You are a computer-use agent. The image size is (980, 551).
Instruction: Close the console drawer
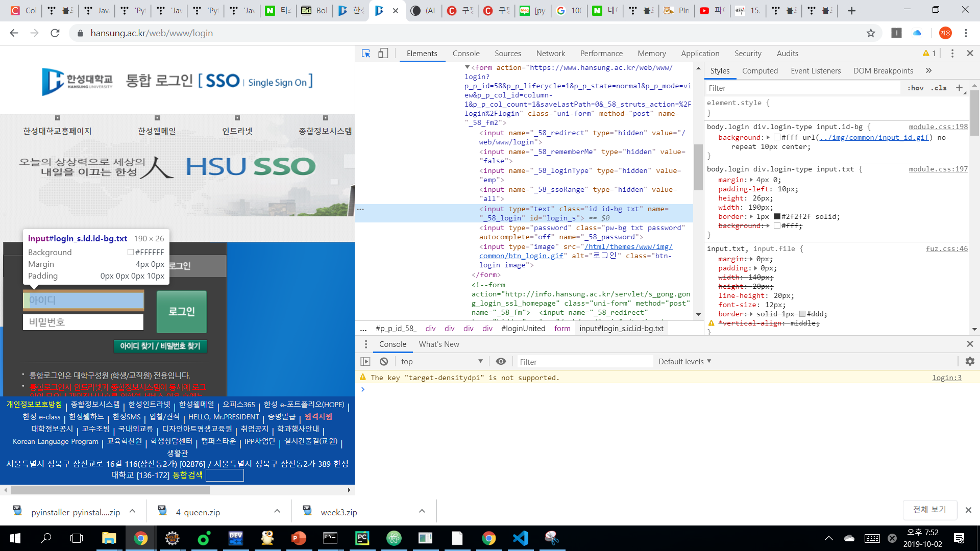[970, 344]
